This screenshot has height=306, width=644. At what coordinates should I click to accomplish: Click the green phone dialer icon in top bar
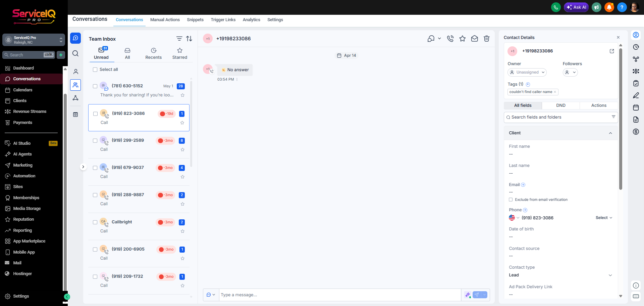(556, 7)
